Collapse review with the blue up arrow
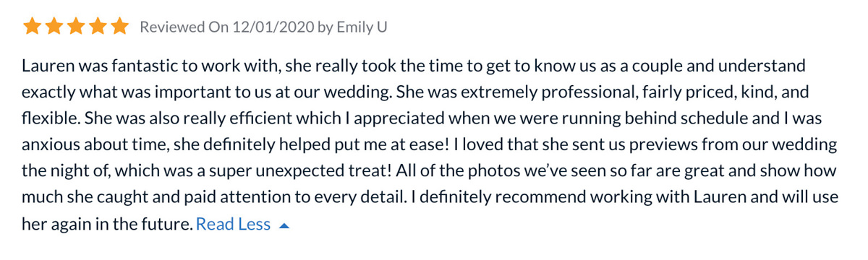868x260 pixels. [284, 225]
